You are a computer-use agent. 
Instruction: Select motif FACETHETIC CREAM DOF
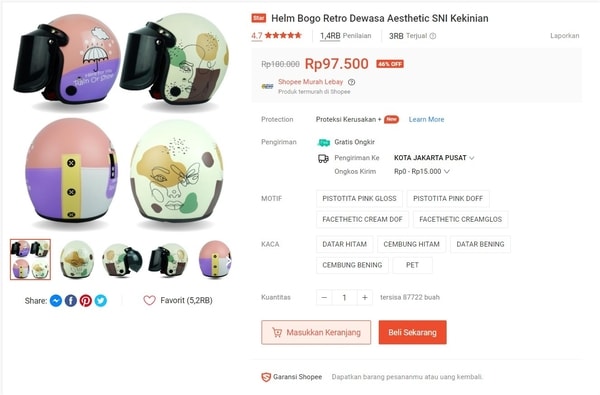click(x=362, y=219)
